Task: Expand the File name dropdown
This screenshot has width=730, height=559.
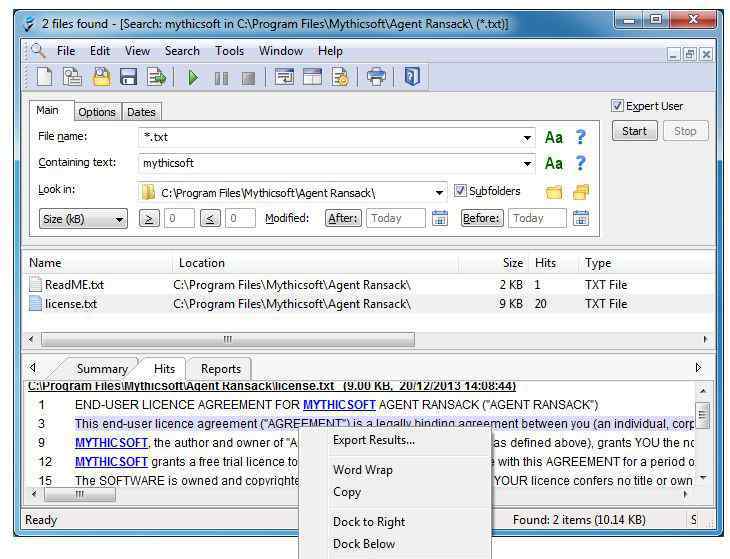Action: [x=527, y=138]
